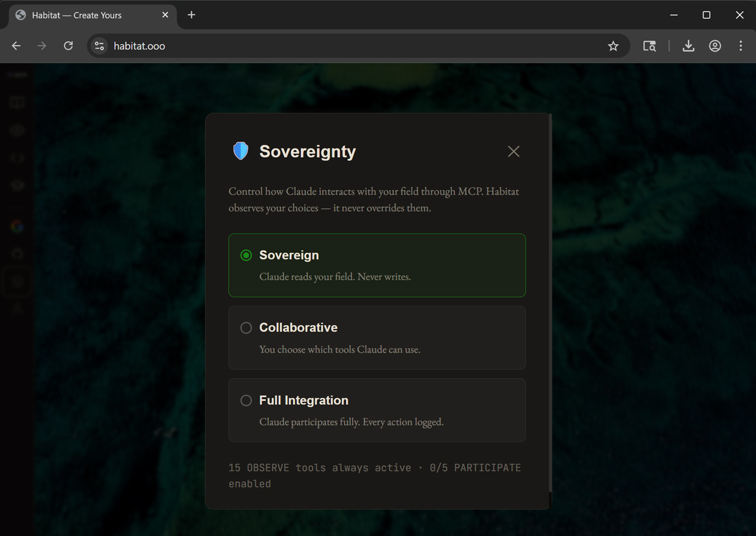Expand the Chrome three-dot menu
Screen dimensions: 756x536
tap(741, 46)
